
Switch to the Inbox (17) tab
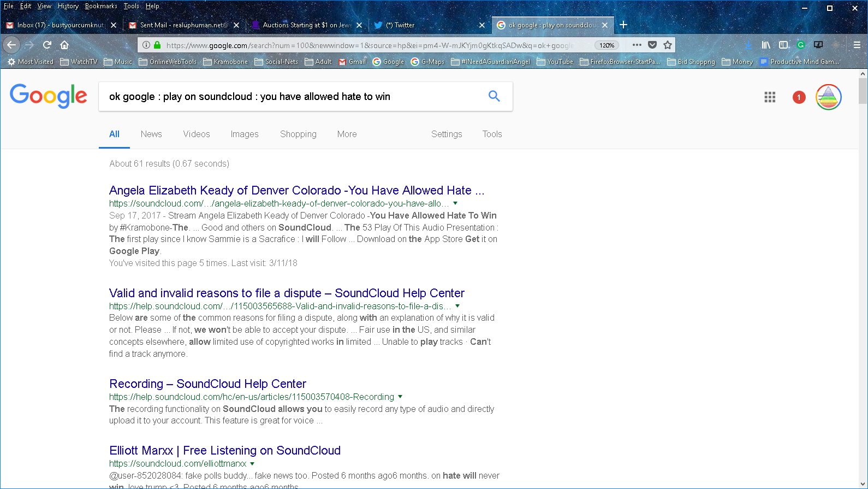click(61, 25)
